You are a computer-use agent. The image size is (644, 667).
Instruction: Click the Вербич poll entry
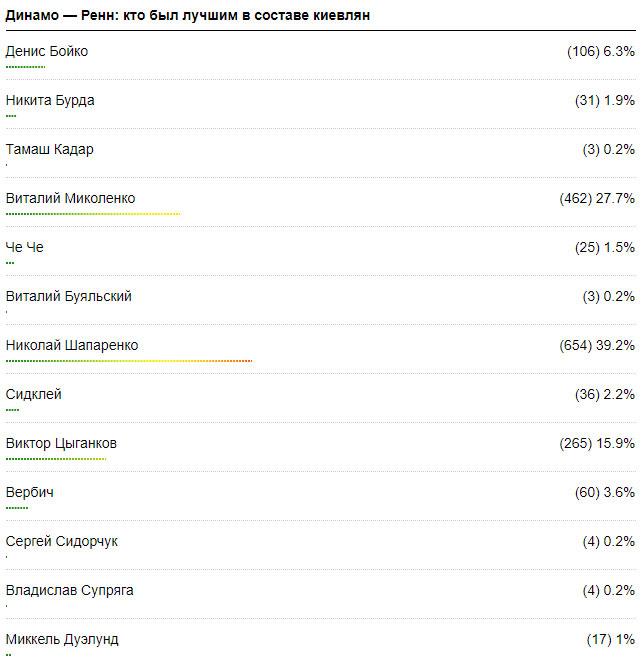coord(30,492)
